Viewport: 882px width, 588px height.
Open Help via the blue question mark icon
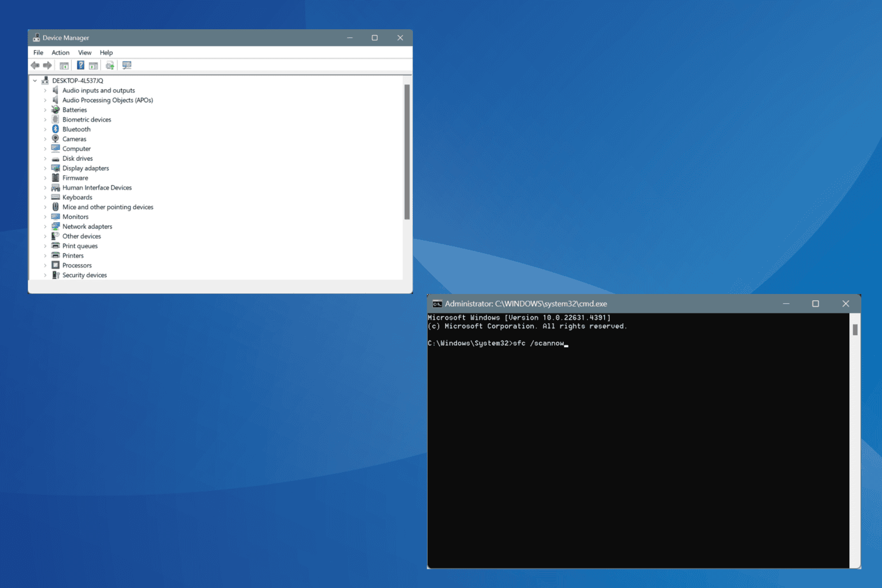click(80, 65)
